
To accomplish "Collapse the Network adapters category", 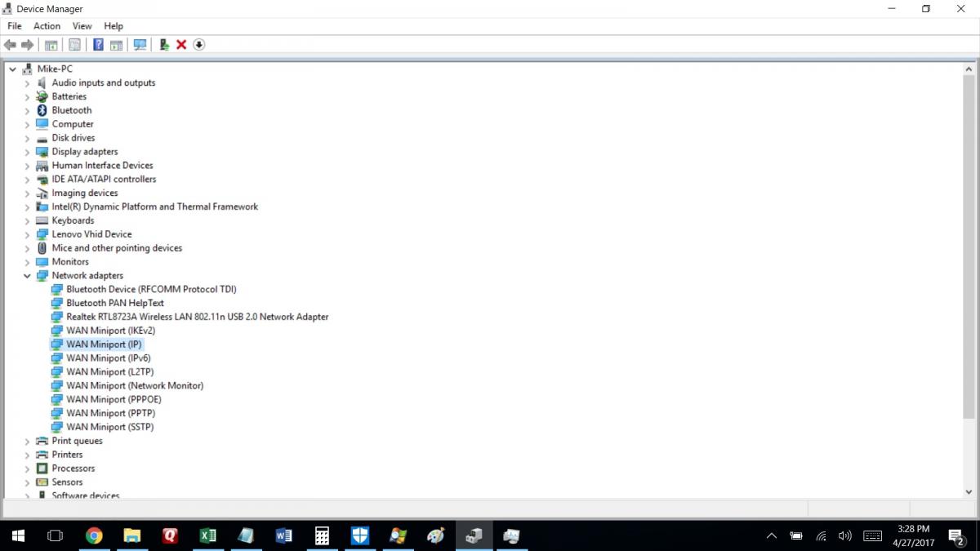I will 27,276.
